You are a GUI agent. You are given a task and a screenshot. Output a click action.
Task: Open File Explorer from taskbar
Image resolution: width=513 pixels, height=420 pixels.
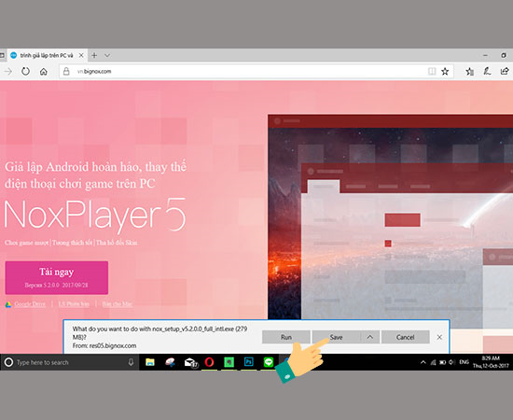[x=150, y=362]
